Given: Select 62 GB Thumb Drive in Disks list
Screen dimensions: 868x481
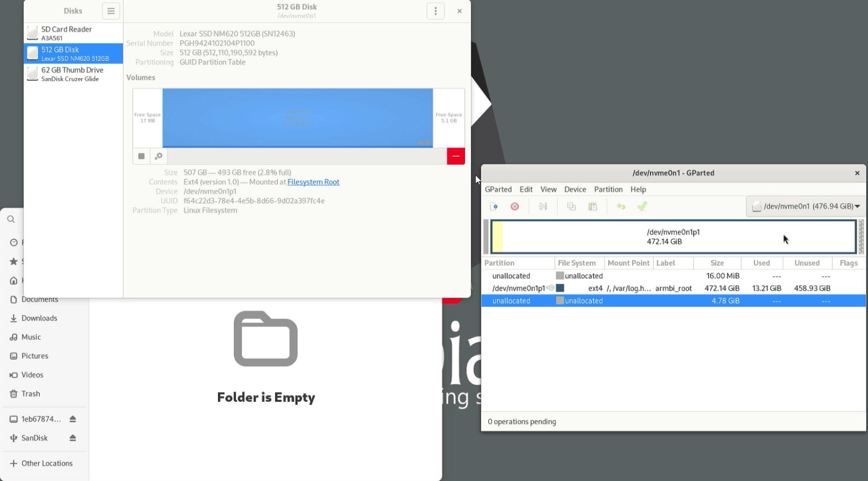Looking at the screenshot, I should pyautogui.click(x=73, y=74).
